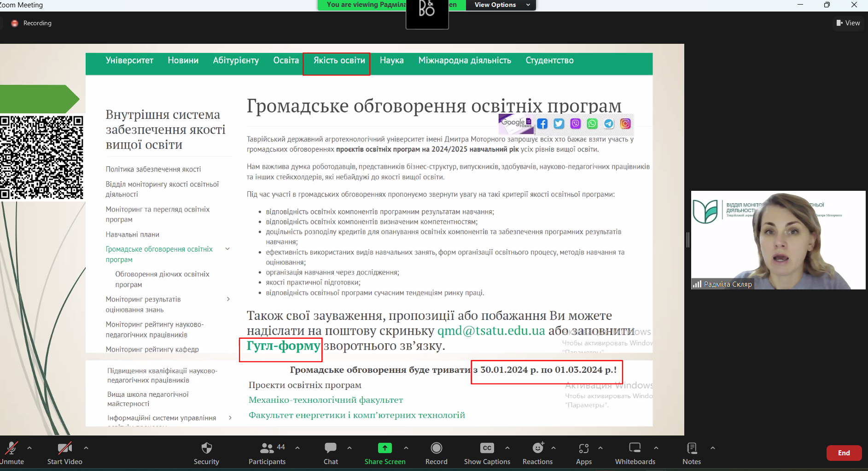Click the Instagram share icon
868x471 pixels.
click(625, 124)
